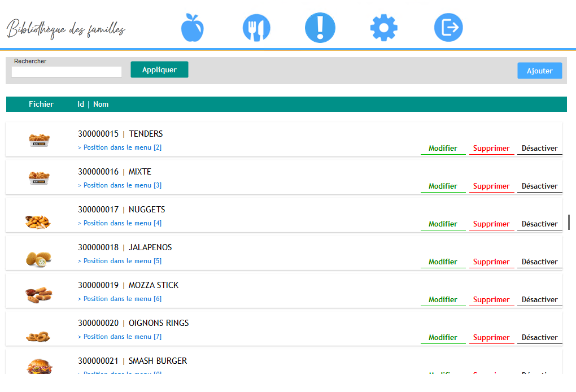Viewport: 576px width, 392px height.
Task: Click the OIGNONS RINGS image thumbnail
Action: pyautogui.click(x=39, y=336)
